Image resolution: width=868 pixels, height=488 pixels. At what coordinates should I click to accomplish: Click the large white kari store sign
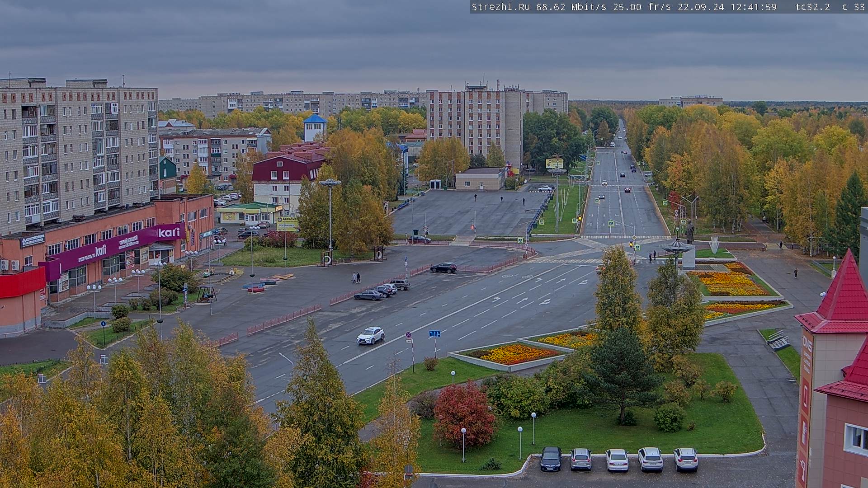tap(169, 232)
